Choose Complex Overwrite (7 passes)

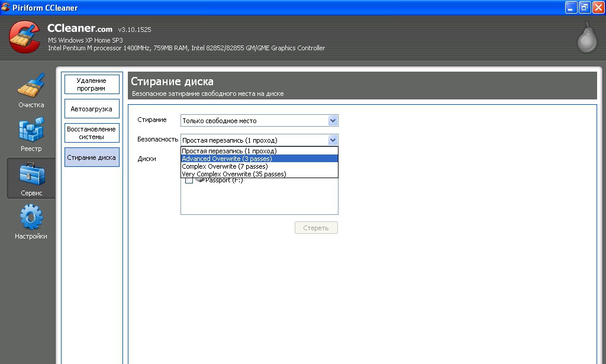[x=259, y=166]
